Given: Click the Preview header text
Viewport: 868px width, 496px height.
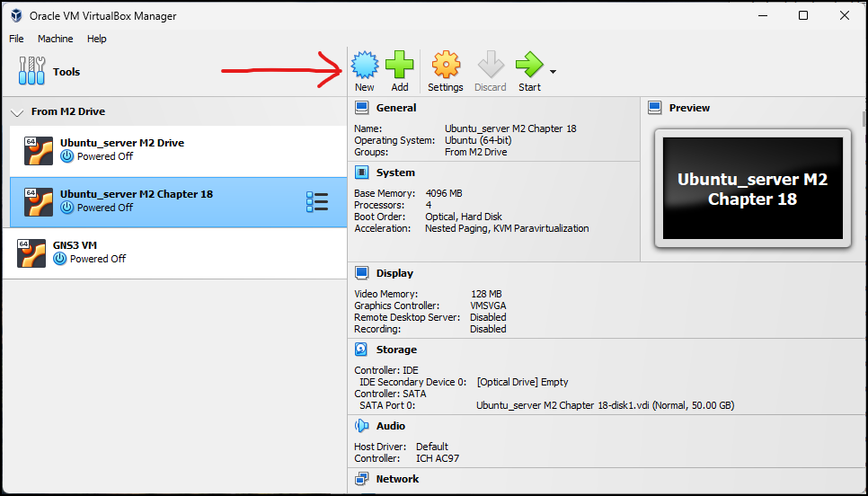Looking at the screenshot, I should [689, 108].
